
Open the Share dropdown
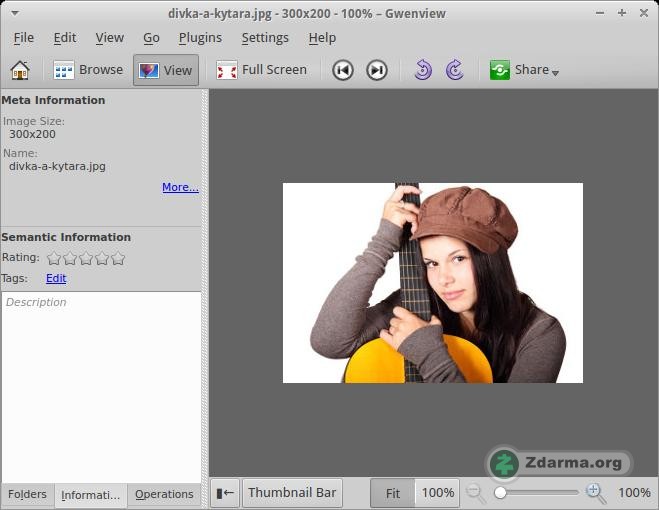[524, 70]
